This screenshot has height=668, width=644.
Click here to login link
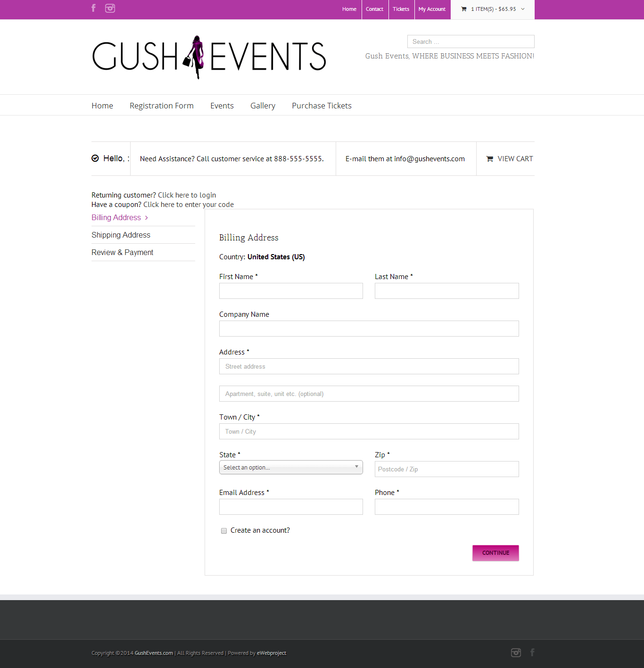[x=187, y=195]
